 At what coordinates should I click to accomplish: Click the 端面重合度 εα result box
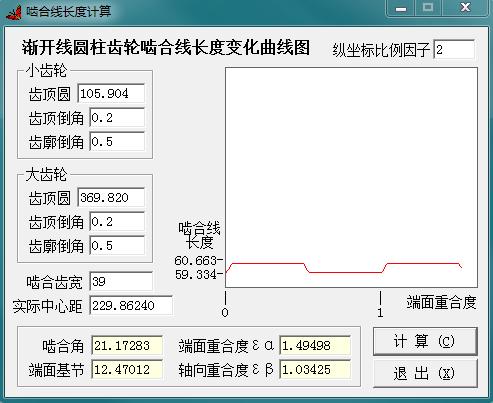click(x=315, y=345)
